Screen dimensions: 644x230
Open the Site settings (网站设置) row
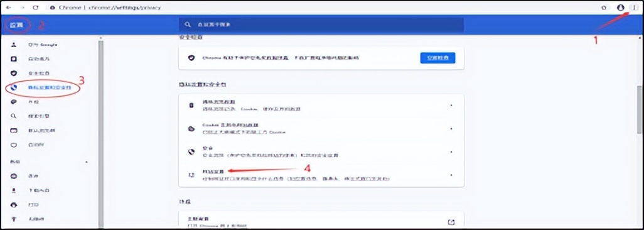click(x=321, y=175)
